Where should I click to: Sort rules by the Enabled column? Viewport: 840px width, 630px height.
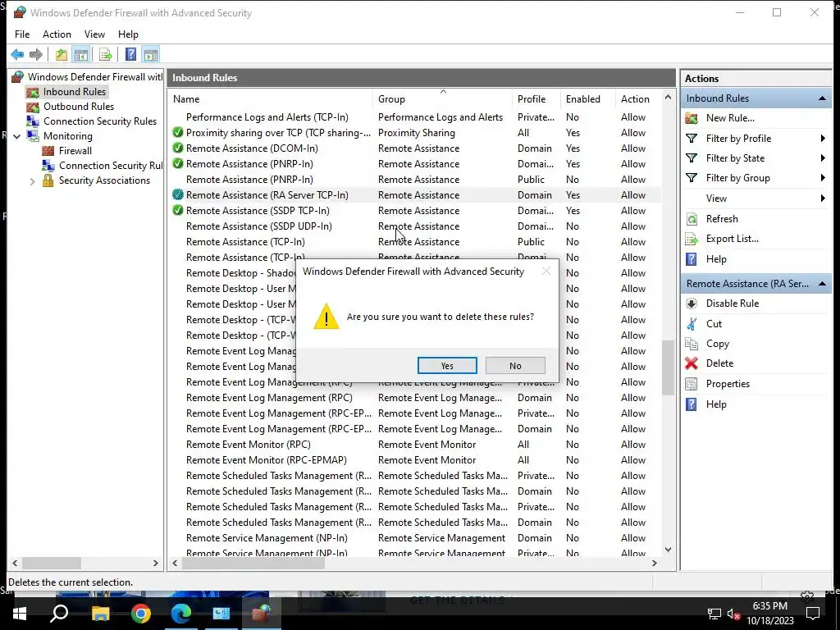(587, 99)
